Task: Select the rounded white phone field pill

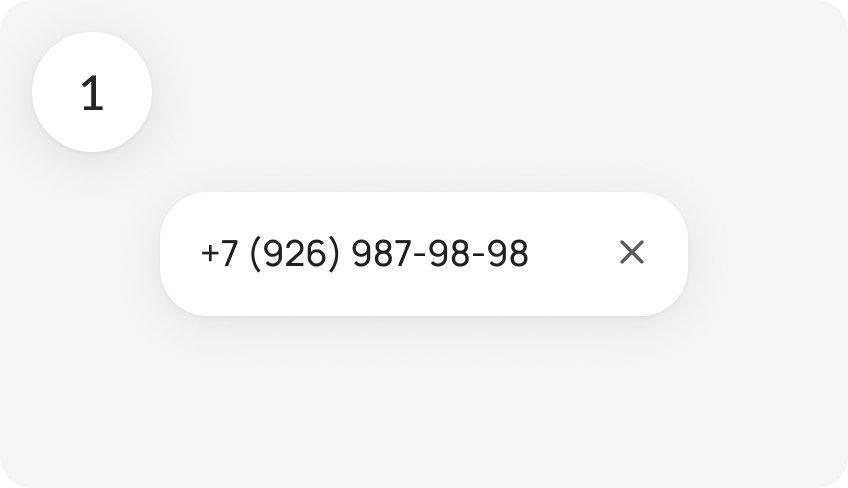Action: [423, 254]
